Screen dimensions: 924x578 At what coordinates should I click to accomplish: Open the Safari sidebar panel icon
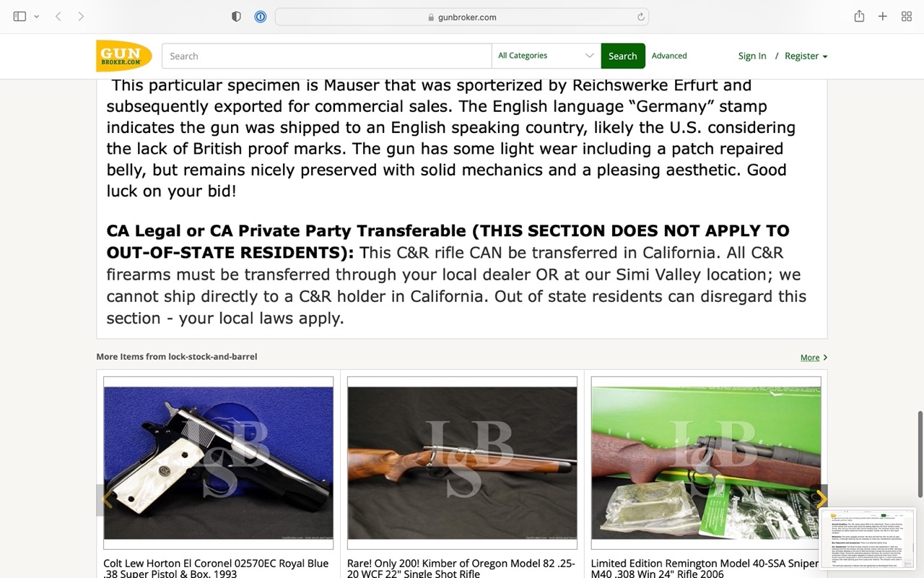[19, 17]
